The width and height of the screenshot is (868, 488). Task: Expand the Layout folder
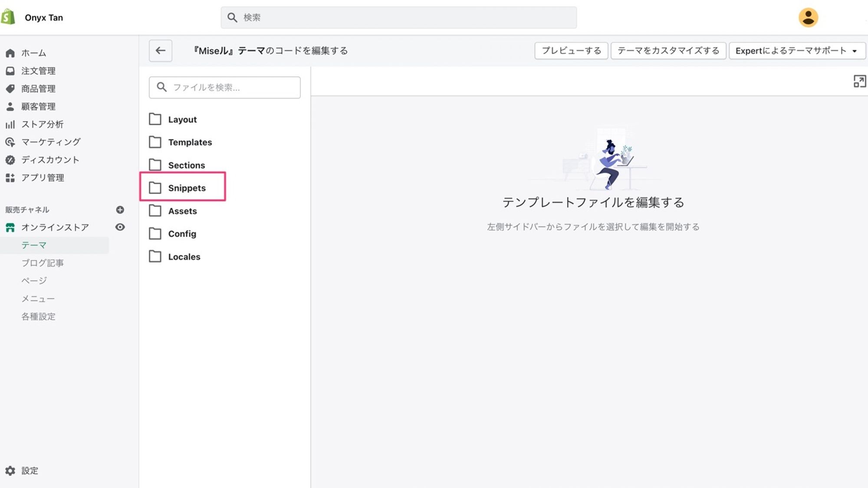(182, 119)
